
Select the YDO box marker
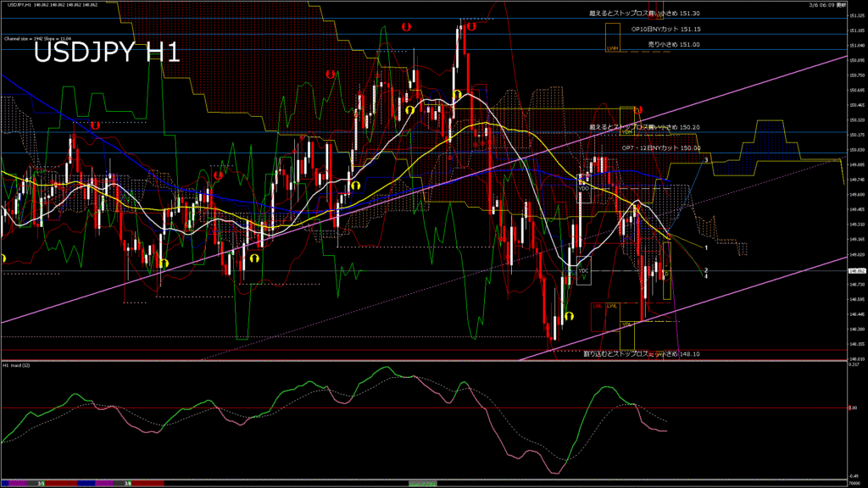(x=584, y=188)
